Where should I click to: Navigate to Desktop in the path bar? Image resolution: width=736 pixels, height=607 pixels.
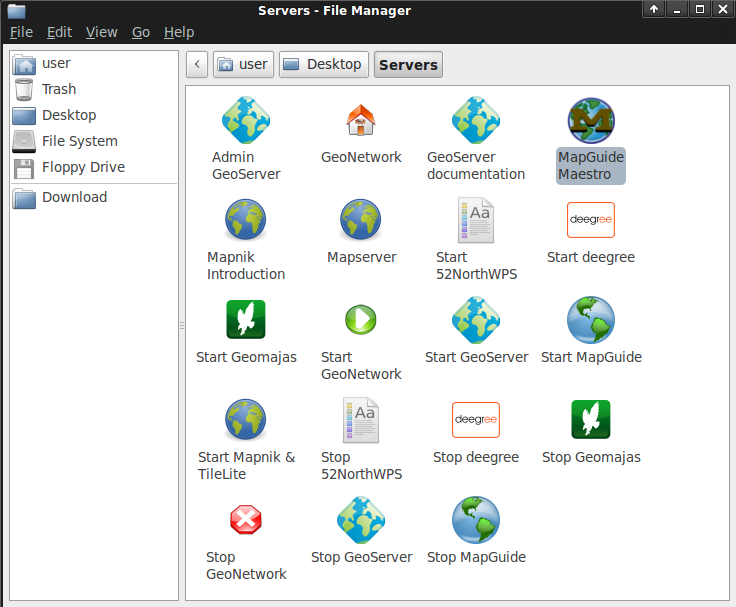tap(324, 64)
